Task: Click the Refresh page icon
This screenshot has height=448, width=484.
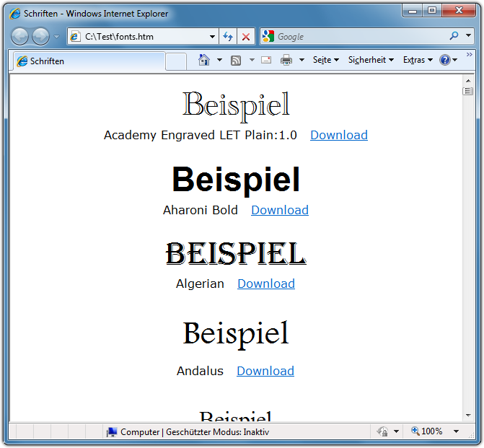Action: pos(228,36)
